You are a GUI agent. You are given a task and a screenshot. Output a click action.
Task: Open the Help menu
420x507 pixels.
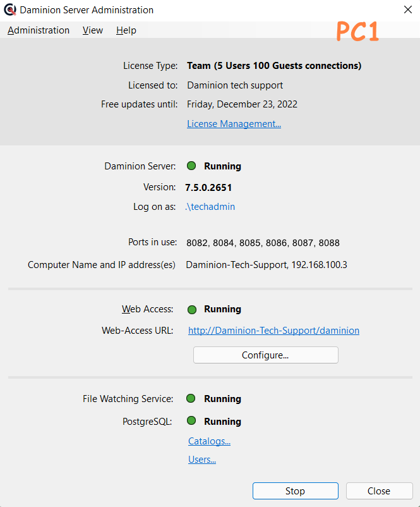[126, 30]
